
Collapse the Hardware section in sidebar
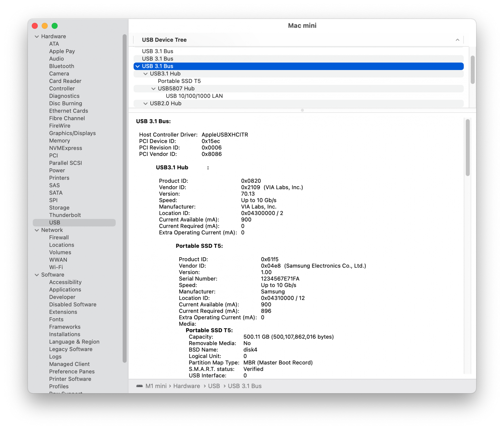click(37, 37)
